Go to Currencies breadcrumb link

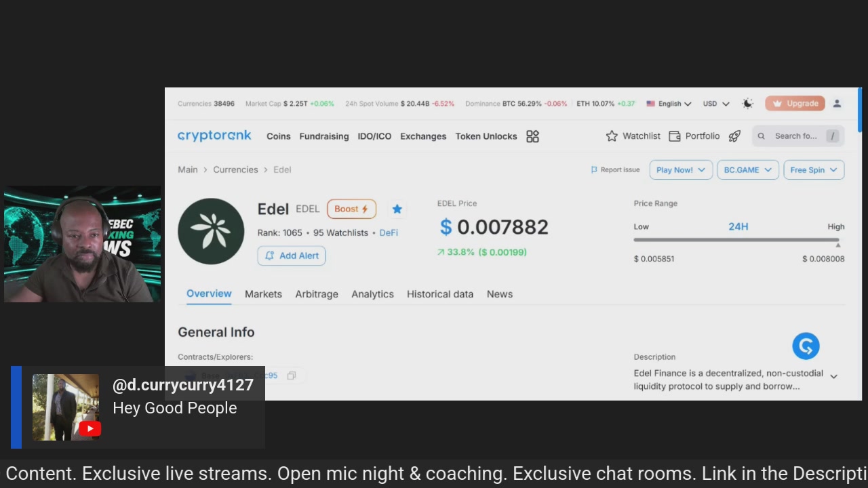(235, 170)
